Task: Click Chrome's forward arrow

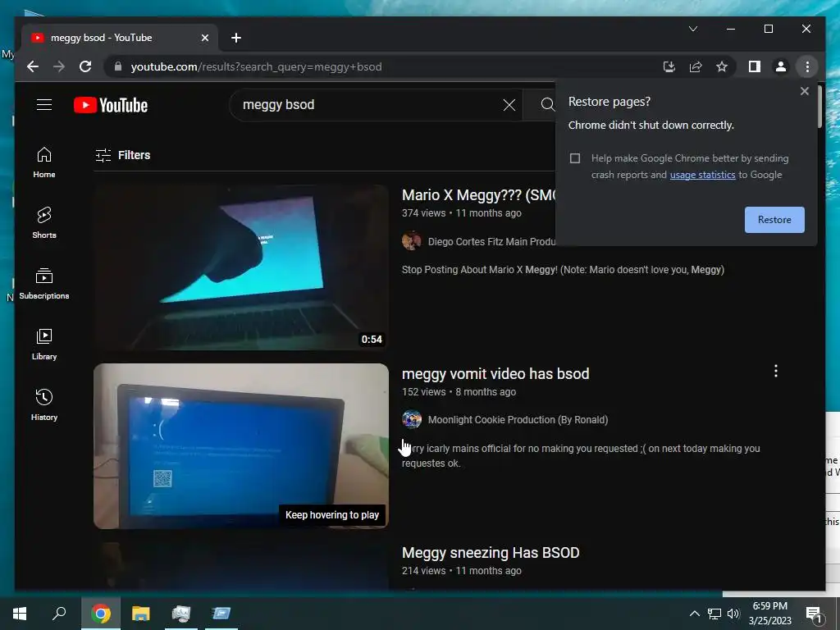Action: (x=59, y=66)
